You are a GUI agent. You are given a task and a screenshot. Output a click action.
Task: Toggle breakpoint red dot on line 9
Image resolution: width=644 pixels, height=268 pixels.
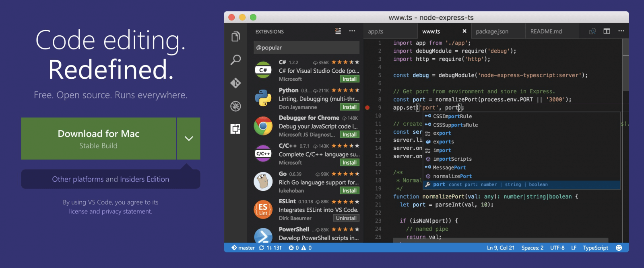(x=367, y=107)
